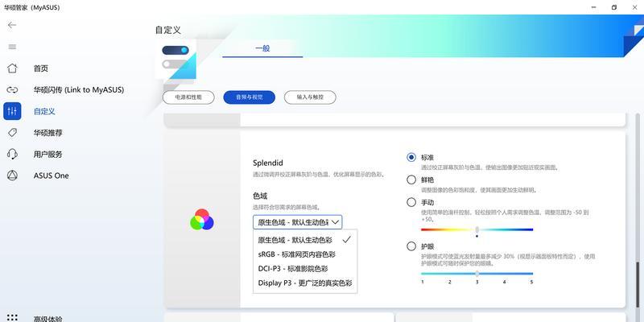
Task: Select the 标准 radio button
Action: (x=411, y=157)
